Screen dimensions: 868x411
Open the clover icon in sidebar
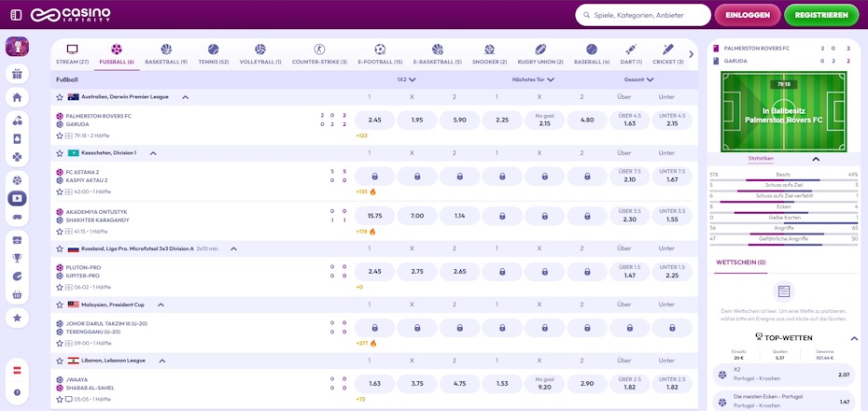click(x=17, y=157)
